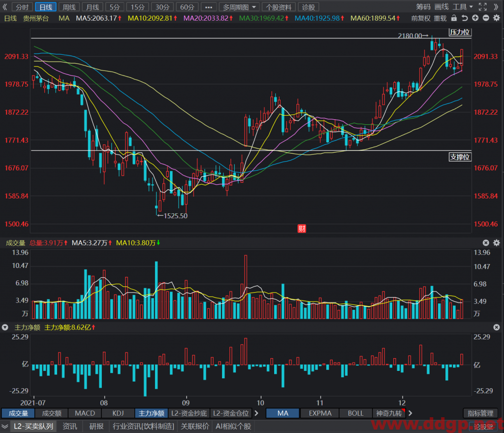Close the 主力净额 panel
Viewport: 504px width, 433px height.
[x=497, y=327]
